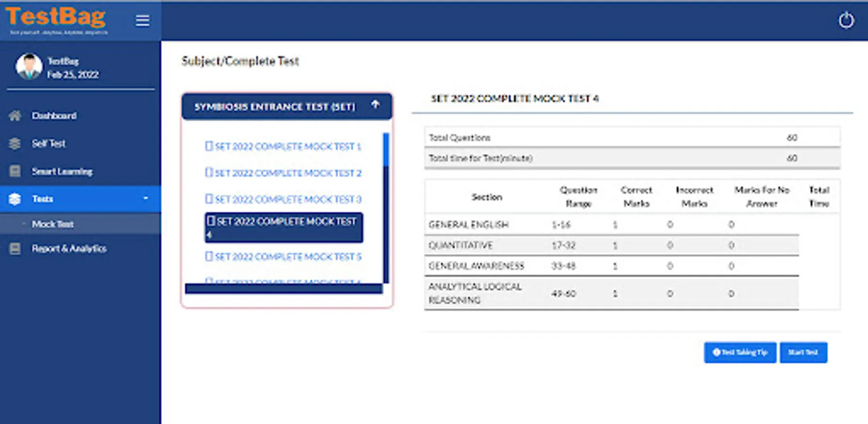Click the Start Test button

[803, 352]
